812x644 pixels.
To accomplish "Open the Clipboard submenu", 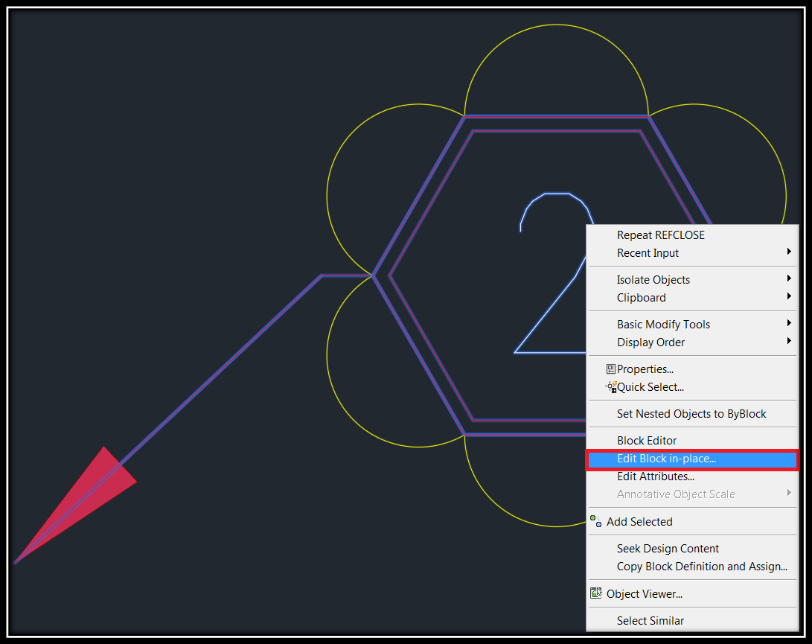I will click(x=692, y=297).
